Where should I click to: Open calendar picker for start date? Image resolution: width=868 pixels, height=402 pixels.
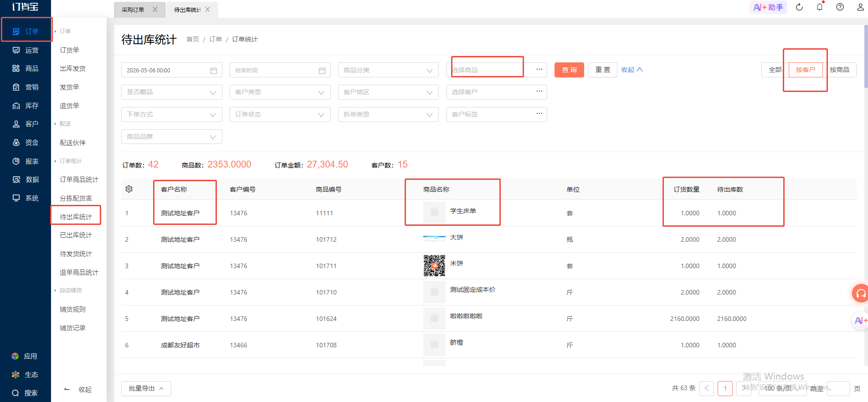(x=214, y=71)
